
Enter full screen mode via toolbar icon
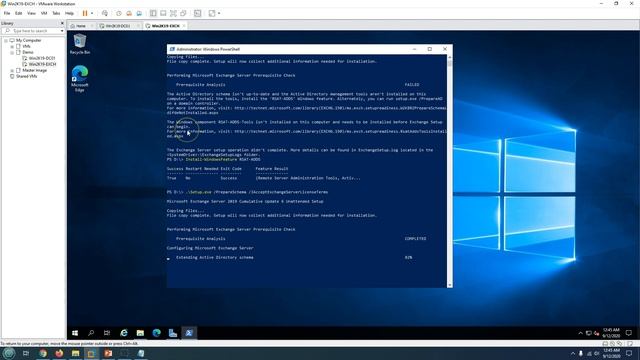point(173,13)
